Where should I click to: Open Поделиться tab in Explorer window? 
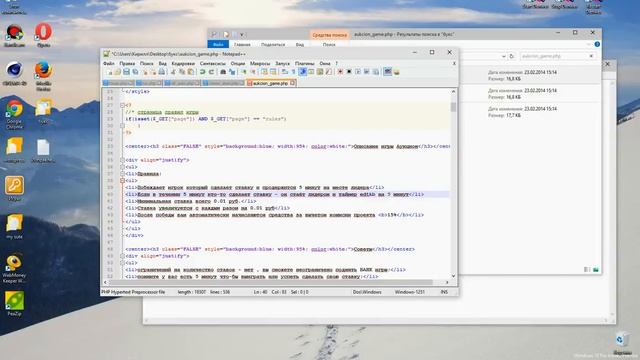[273, 44]
